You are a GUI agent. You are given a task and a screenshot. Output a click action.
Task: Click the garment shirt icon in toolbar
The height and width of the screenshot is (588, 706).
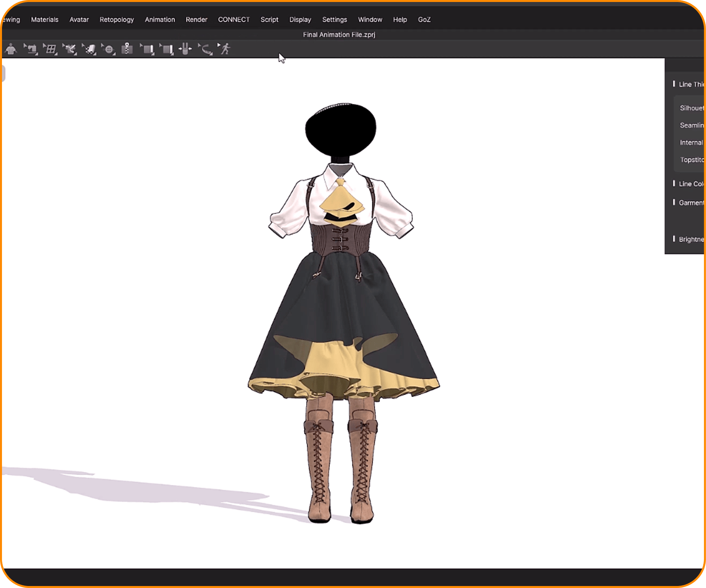point(11,49)
